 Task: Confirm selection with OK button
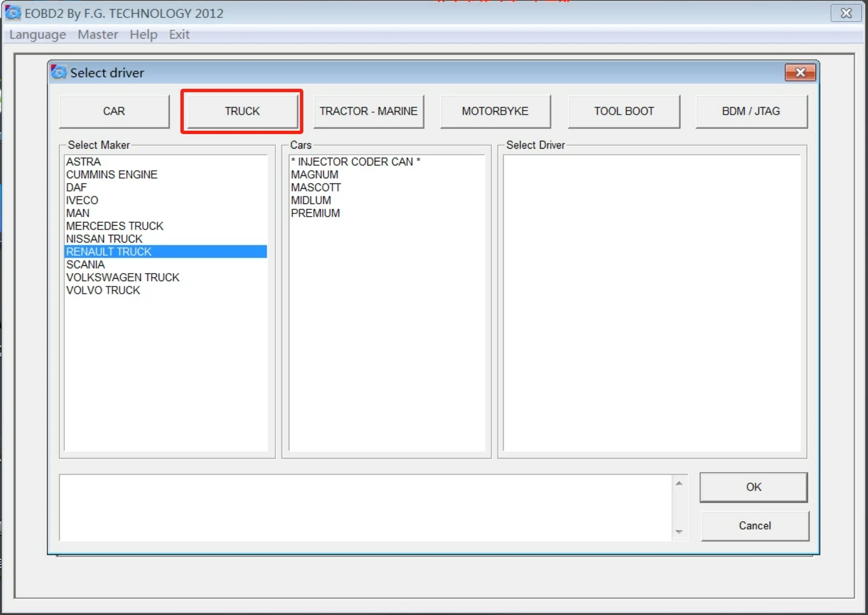click(x=753, y=487)
